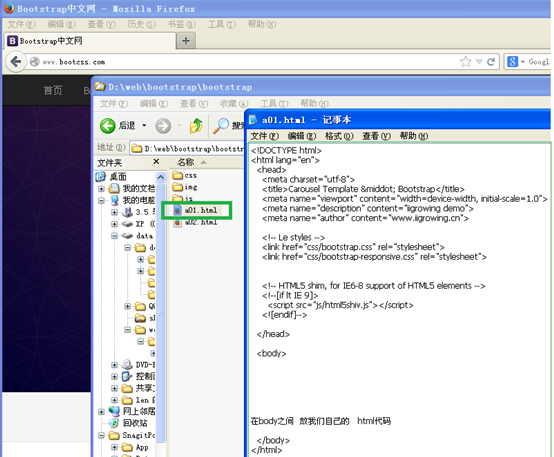Select the Bootstrap中文网 tab in Firefox
554x457 pixels.
tap(90, 41)
